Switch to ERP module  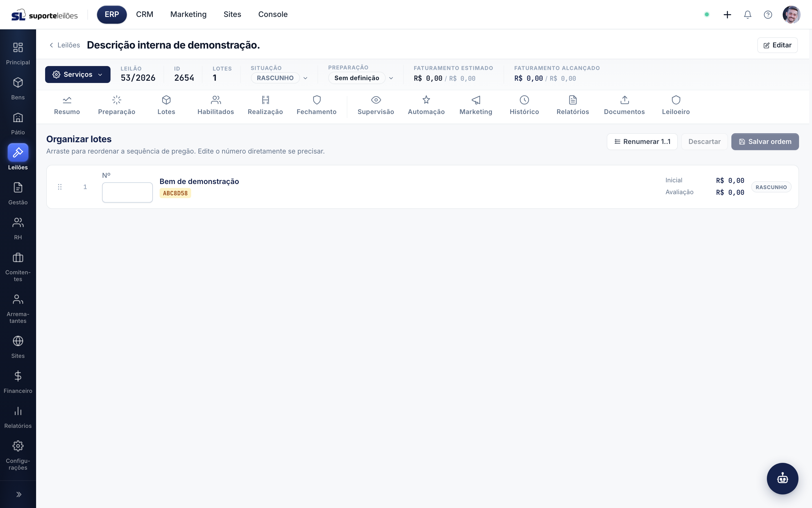[112, 14]
